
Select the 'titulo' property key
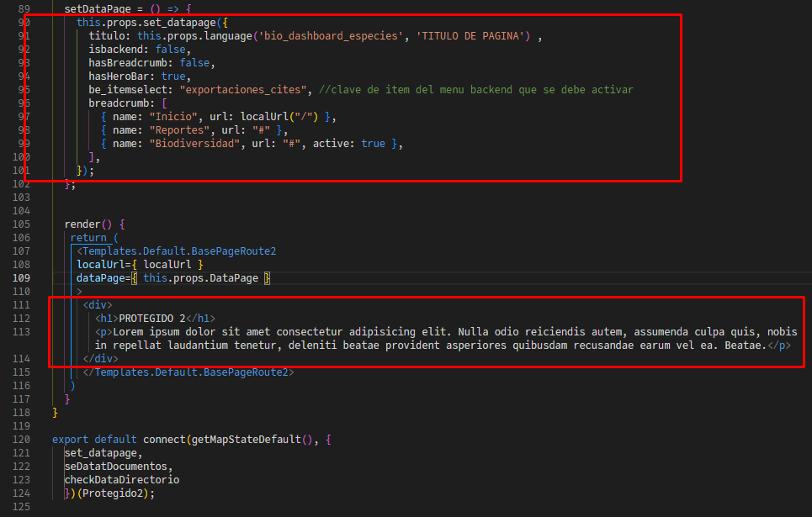tap(107, 35)
